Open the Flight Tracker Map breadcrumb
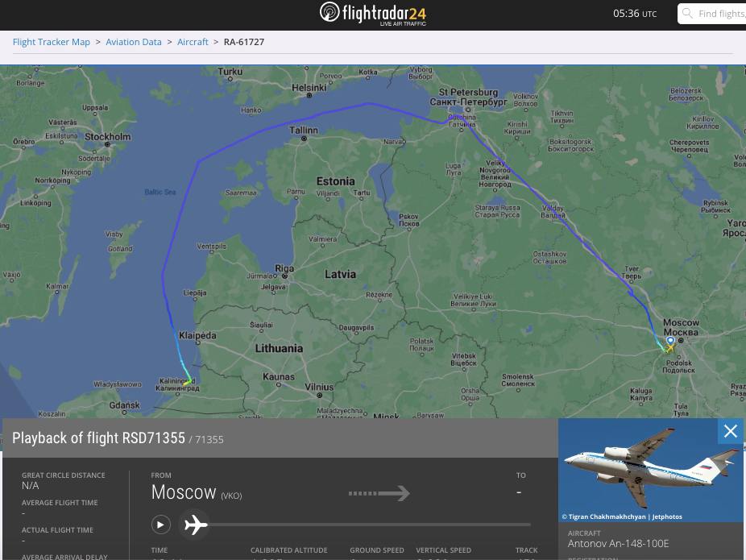746x560 pixels. tap(52, 42)
